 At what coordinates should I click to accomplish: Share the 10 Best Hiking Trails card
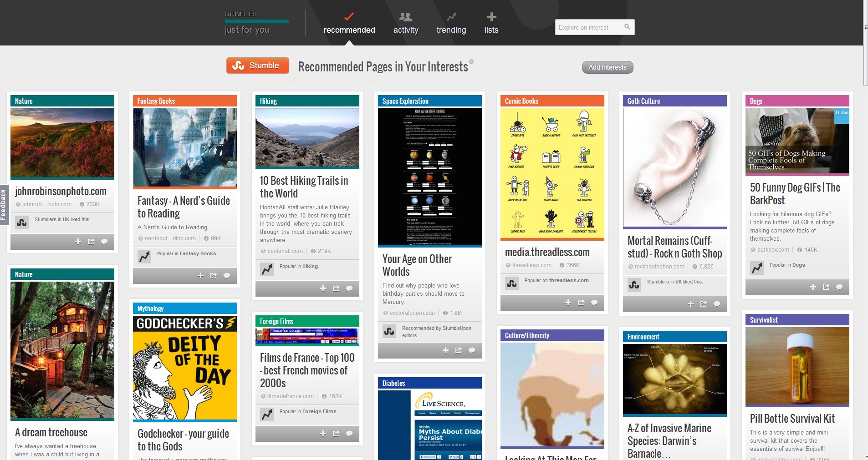click(336, 288)
